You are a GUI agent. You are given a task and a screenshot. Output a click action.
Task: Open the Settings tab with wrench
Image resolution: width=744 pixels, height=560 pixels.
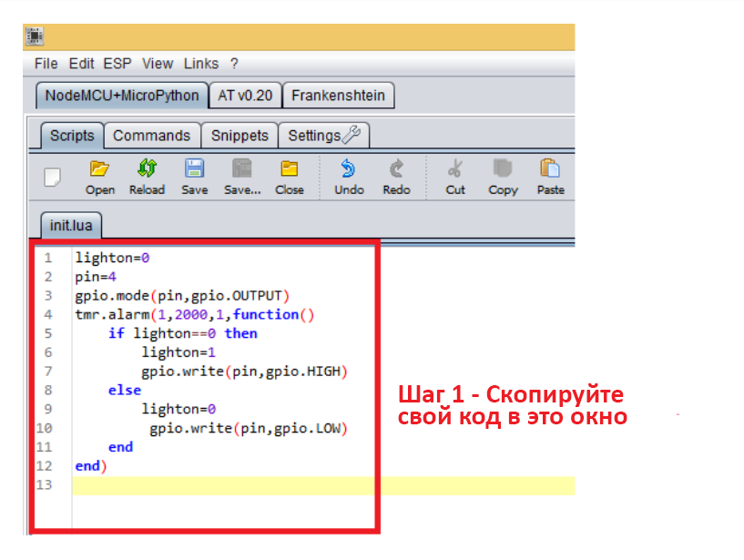pos(323,136)
